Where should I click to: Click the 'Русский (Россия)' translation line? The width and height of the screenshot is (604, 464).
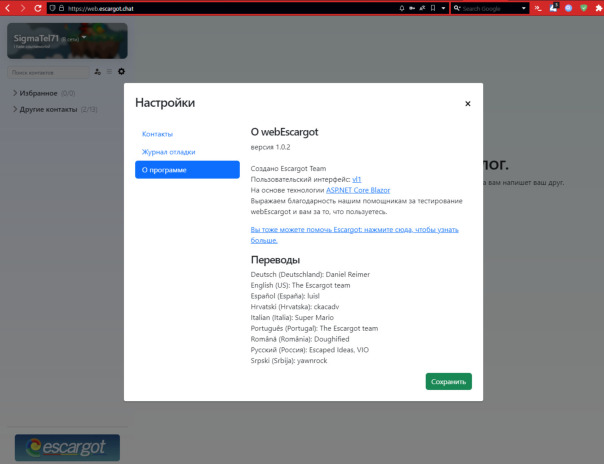pos(310,350)
